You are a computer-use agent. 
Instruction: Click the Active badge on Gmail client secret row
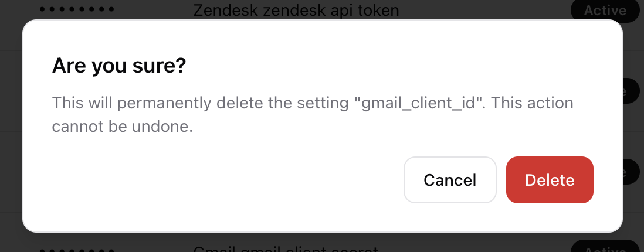(605, 247)
